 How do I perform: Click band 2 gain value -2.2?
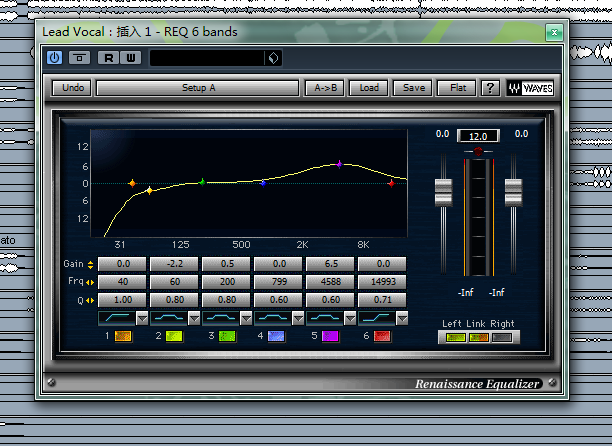pyautogui.click(x=174, y=264)
